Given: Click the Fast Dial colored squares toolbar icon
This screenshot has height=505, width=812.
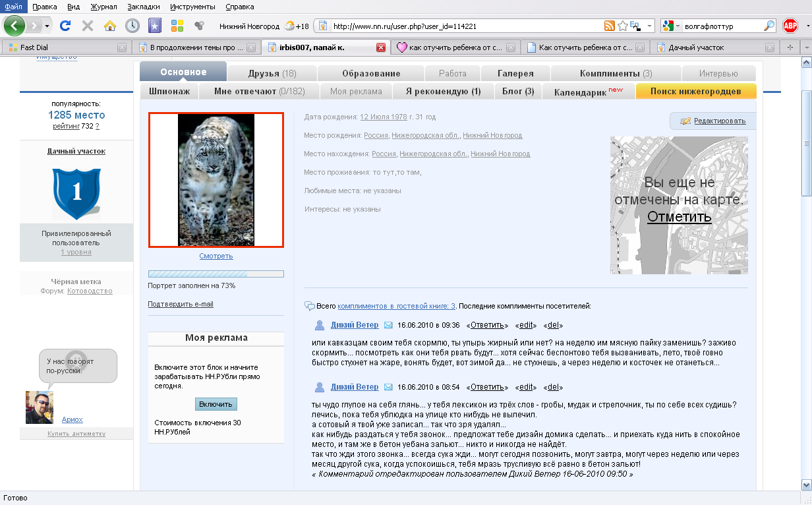Looking at the screenshot, I should pos(177,26).
